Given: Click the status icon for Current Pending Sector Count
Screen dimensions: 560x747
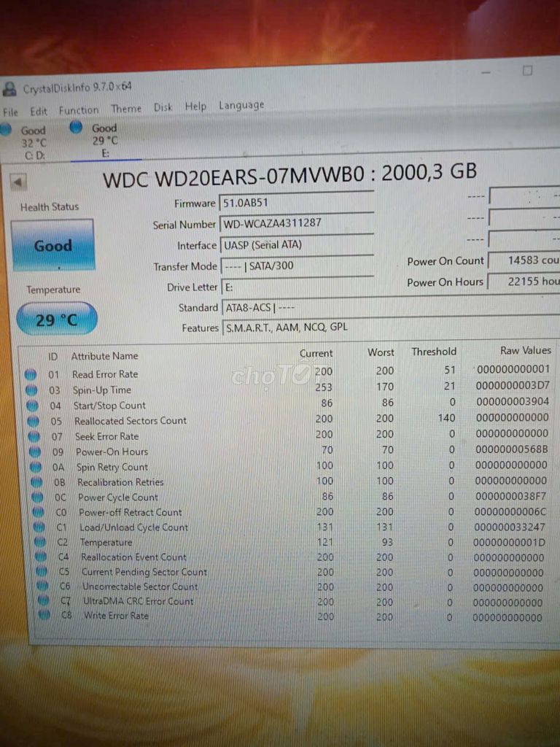Looking at the screenshot, I should point(42,572).
